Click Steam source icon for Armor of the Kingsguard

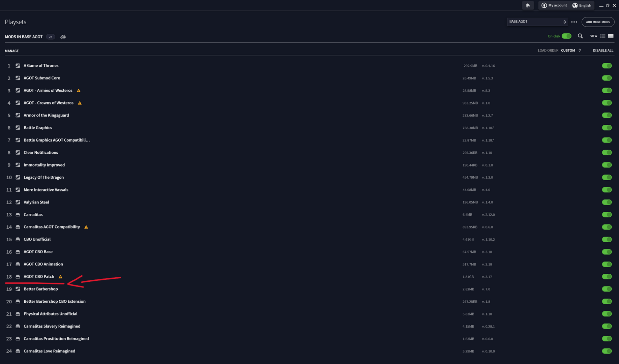(18, 115)
